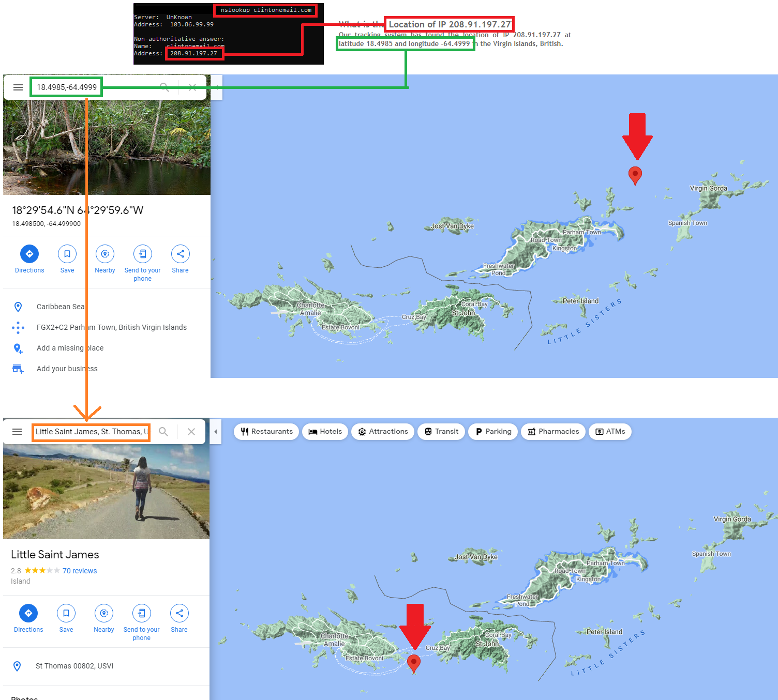778x700 pixels.
Task: Click search magnifier beside 18.4985,-64.4999 field
Action: point(164,87)
